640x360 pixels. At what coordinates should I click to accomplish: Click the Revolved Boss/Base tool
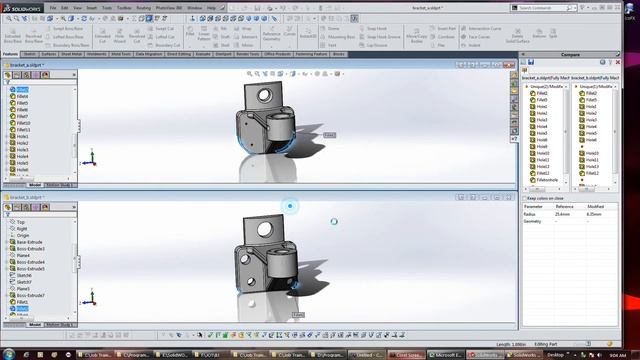coord(34,36)
